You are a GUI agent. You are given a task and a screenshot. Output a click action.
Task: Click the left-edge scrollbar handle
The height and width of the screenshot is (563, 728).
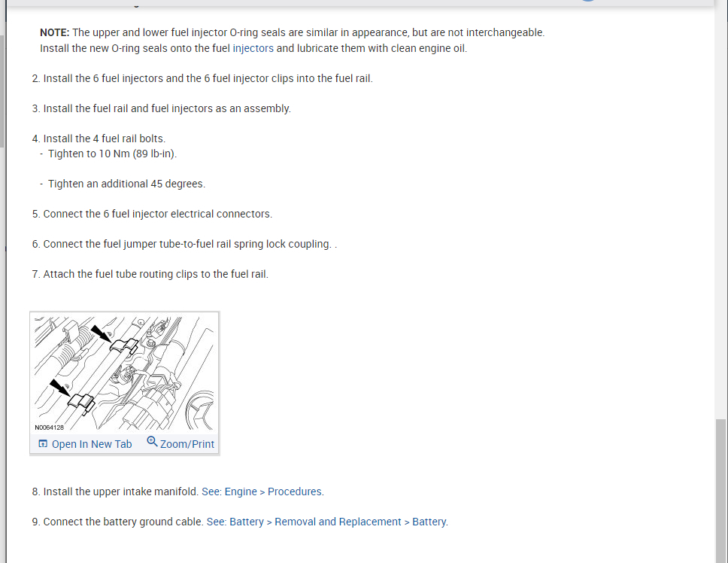[x=2, y=90]
